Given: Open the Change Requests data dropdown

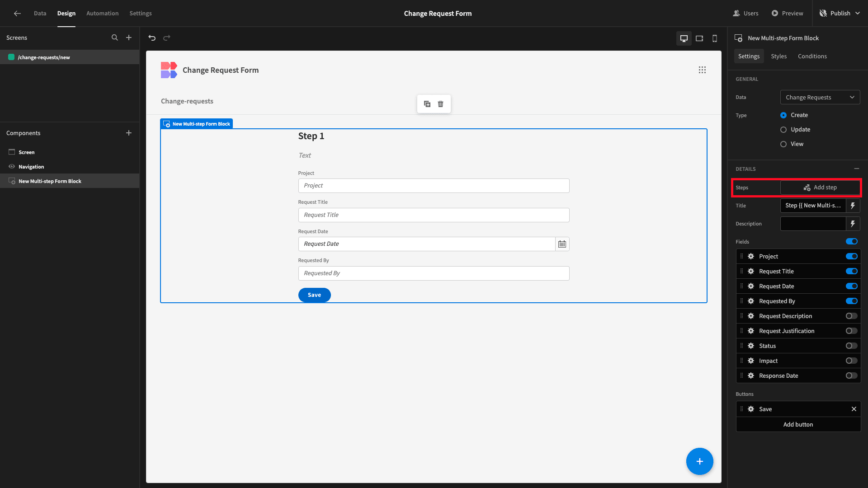Looking at the screenshot, I should (821, 97).
